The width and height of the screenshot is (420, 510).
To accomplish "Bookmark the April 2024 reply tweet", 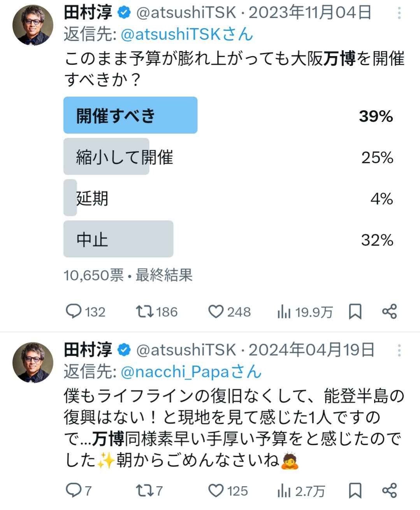I will coord(355,491).
